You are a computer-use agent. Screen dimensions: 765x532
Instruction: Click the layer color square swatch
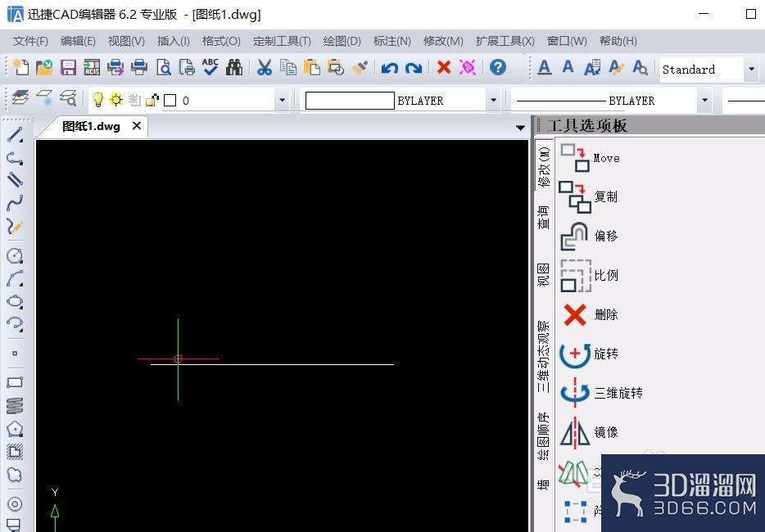[170, 101]
